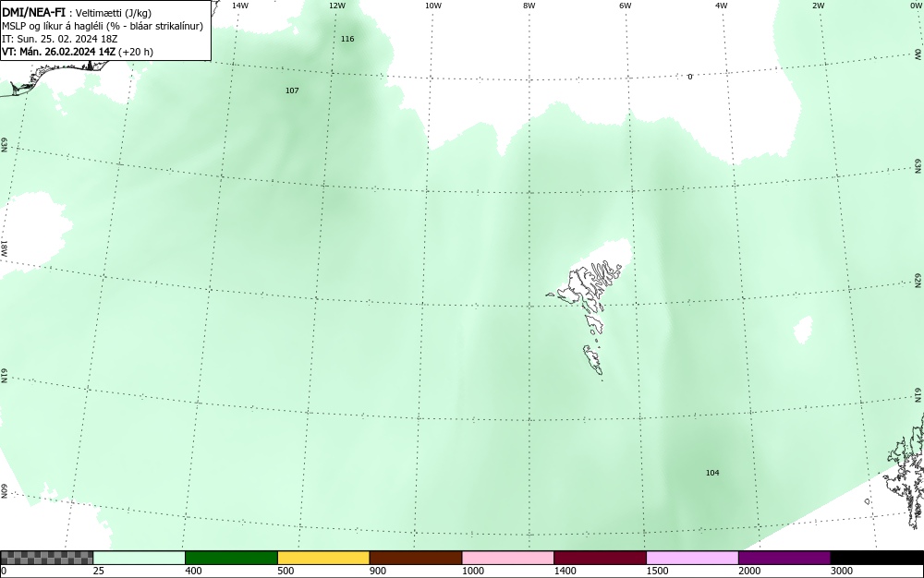Pick the maroon 1400-1500 legend swatch
Viewport: 924px width, 578px height.
[x=600, y=558]
